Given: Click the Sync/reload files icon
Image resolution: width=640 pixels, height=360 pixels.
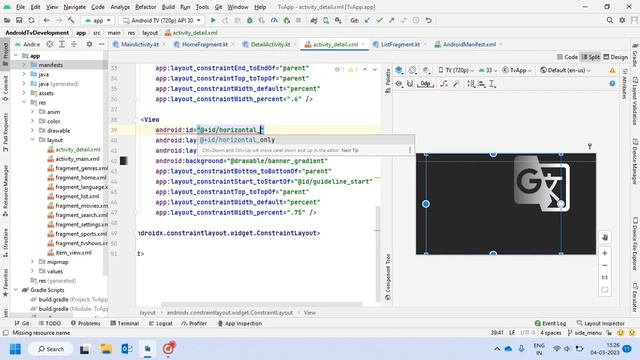Looking at the screenshot, I should pyautogui.click(x=31, y=20).
